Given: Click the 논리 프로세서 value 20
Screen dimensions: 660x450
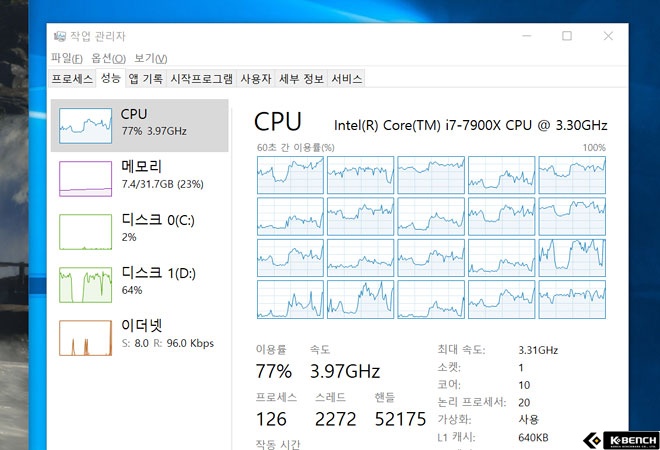Looking at the screenshot, I should (x=524, y=402).
